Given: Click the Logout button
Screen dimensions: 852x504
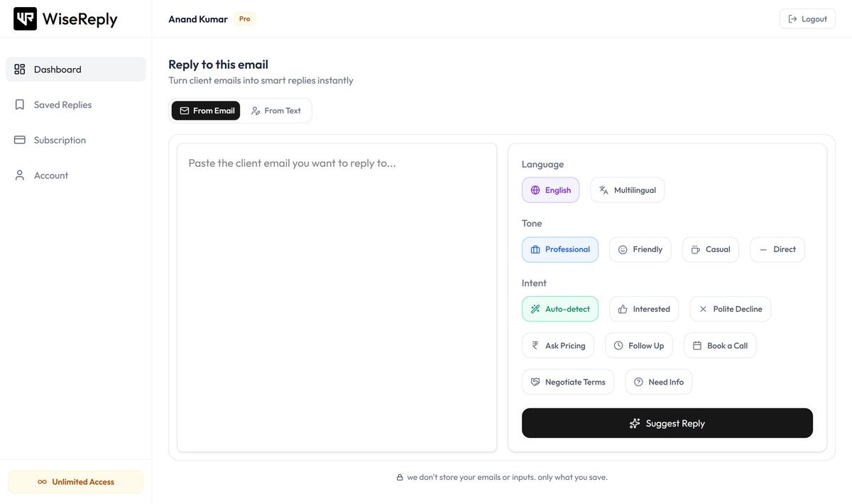Looking at the screenshot, I should 807,19.
